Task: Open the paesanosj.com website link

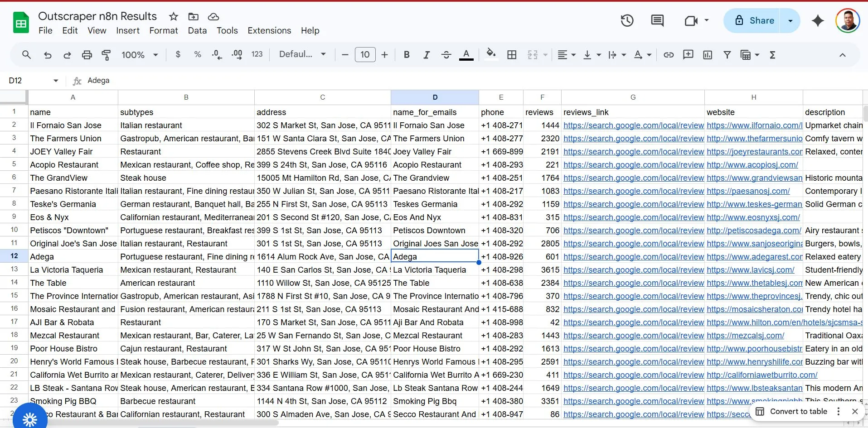Action: pyautogui.click(x=748, y=191)
